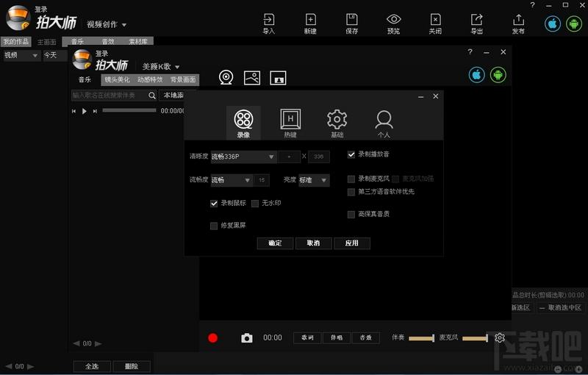Open the 亮度 标准 dropdown
This screenshot has height=375, width=588.
point(314,180)
